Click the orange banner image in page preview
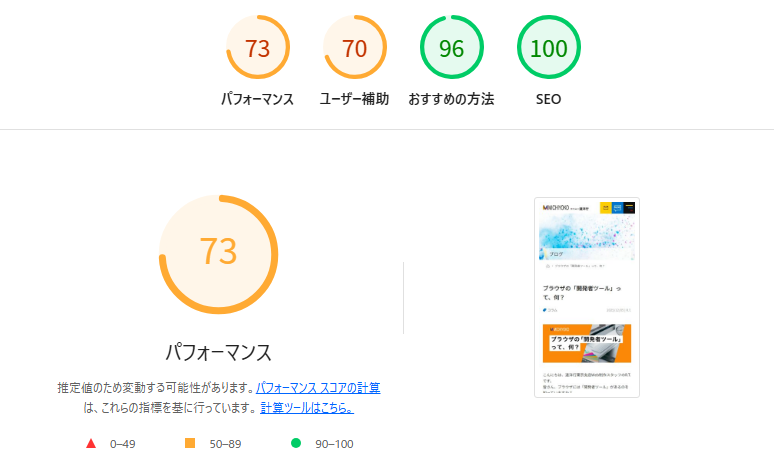The width and height of the screenshot is (774, 476). coord(586,343)
